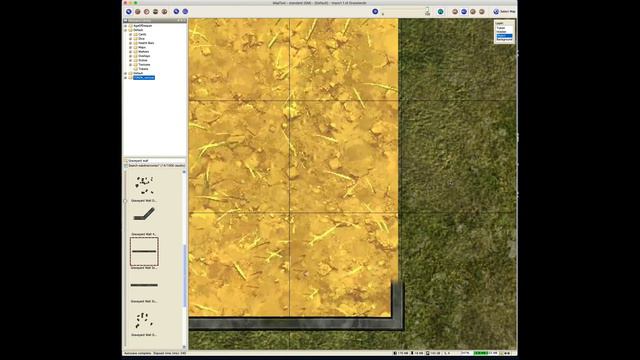Select the highlighted blue tree folder
The image size is (640, 360).
[144, 78]
